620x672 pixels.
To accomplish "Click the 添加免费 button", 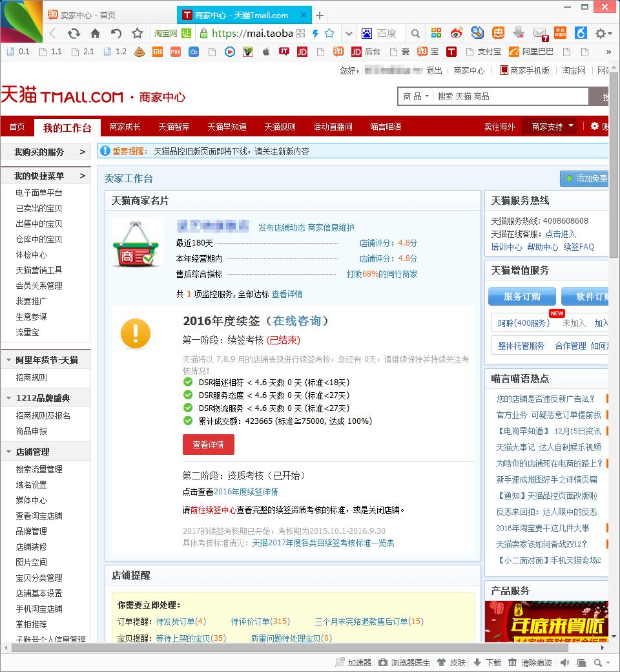I will 584,178.
